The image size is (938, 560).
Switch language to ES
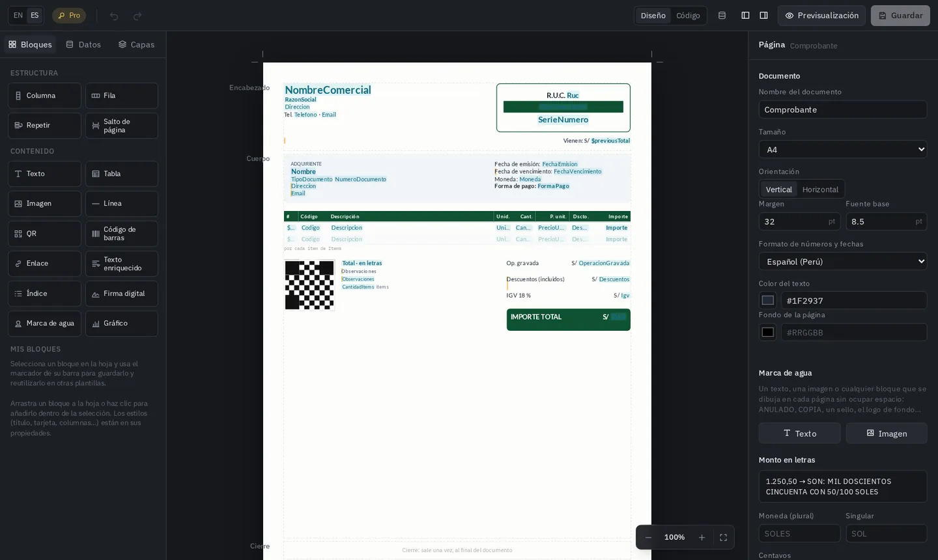click(35, 16)
